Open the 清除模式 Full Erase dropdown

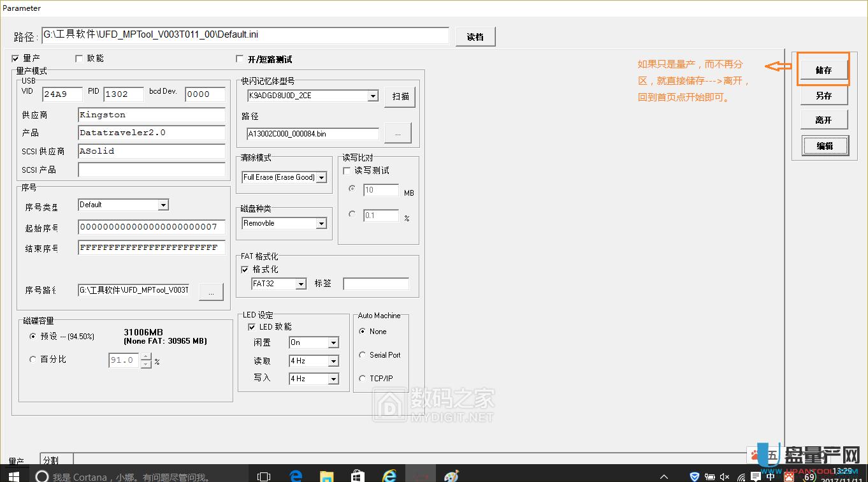[x=322, y=177]
